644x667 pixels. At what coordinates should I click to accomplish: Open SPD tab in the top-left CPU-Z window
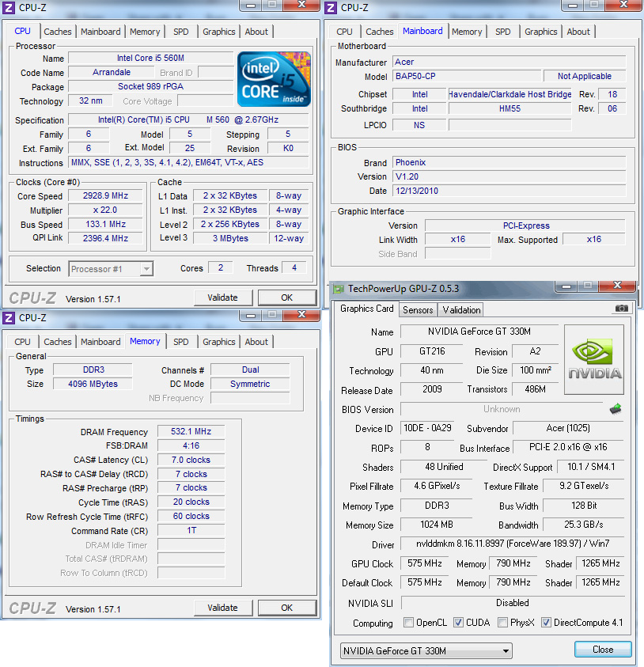click(x=181, y=32)
